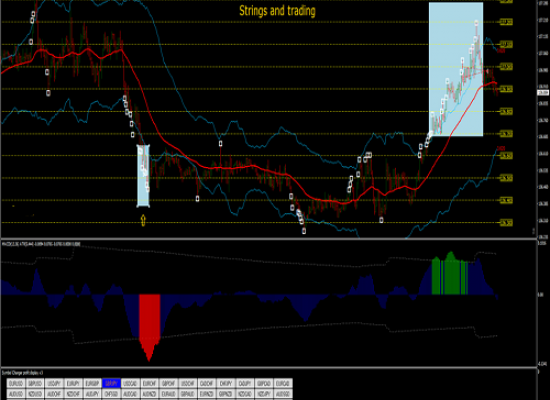Screen dimensions: 550x400
Task: Change symbol to USDCAD
Action: (x=130, y=383)
